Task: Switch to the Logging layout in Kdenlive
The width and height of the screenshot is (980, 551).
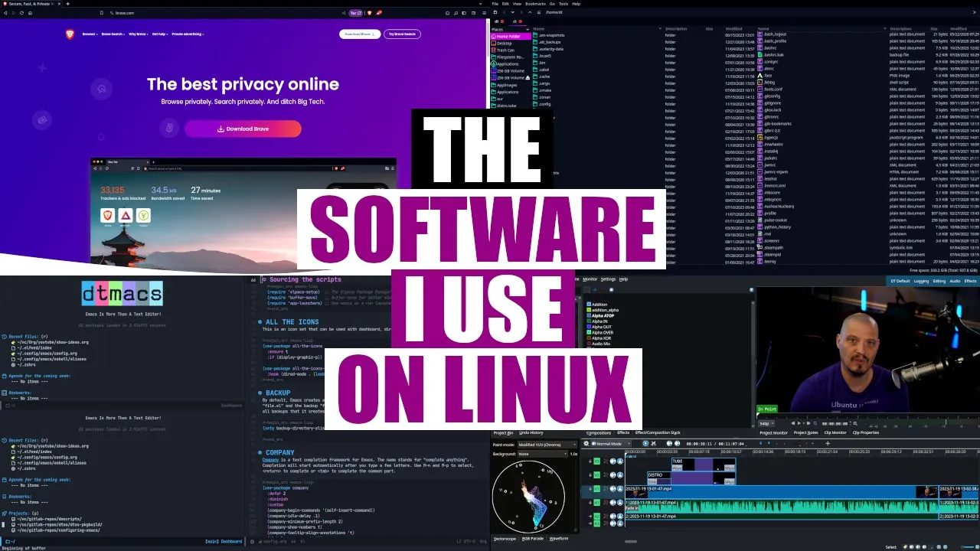Action: pyautogui.click(x=921, y=281)
